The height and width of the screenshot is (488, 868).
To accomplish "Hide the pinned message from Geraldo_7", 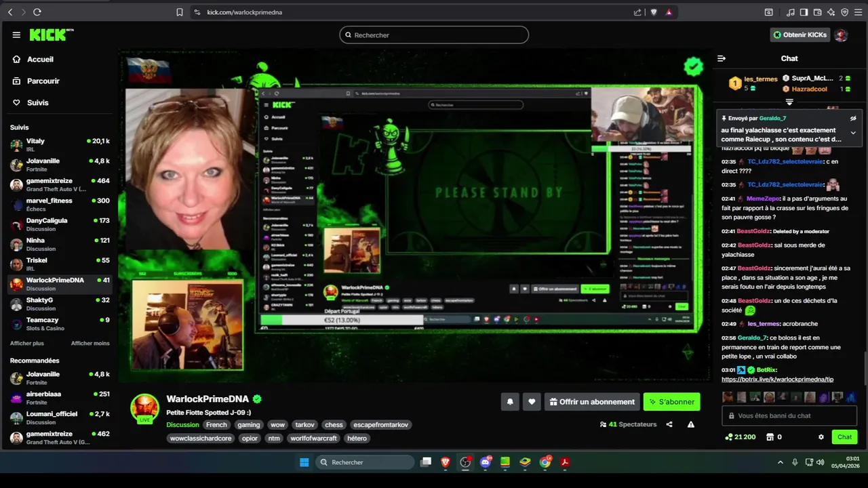I will tap(853, 118).
